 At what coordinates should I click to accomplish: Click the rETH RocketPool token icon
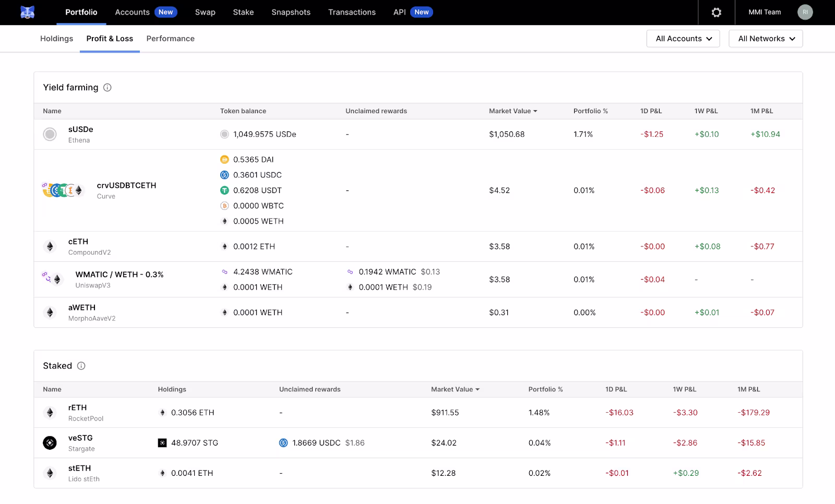[50, 413]
